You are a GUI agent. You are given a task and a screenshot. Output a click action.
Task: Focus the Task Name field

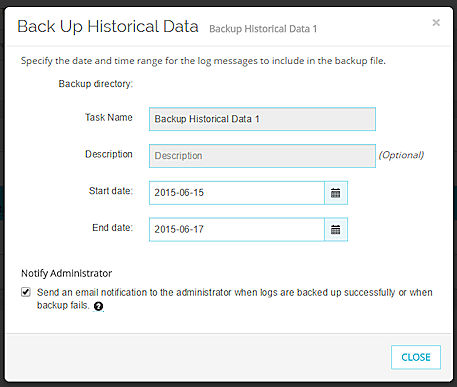click(262, 119)
